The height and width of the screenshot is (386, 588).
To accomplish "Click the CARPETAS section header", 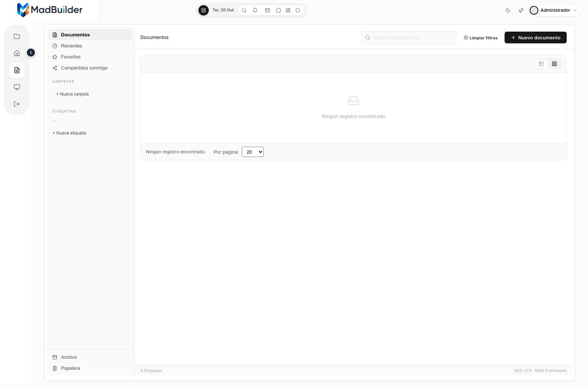I will point(63,82).
